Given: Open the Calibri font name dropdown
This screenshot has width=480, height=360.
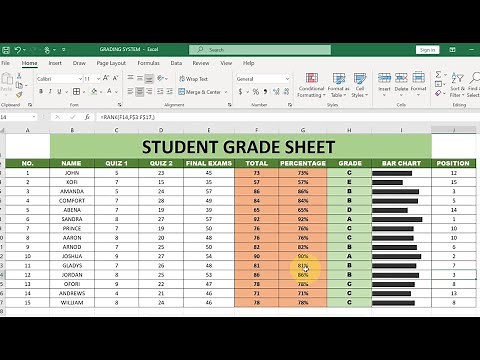Looking at the screenshot, I should pyautogui.click(x=80, y=79).
